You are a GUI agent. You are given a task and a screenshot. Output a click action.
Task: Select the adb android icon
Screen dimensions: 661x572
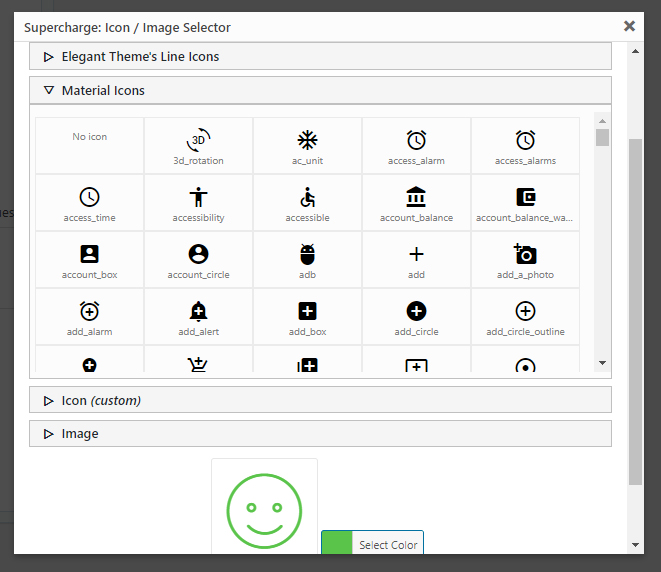tap(307, 259)
